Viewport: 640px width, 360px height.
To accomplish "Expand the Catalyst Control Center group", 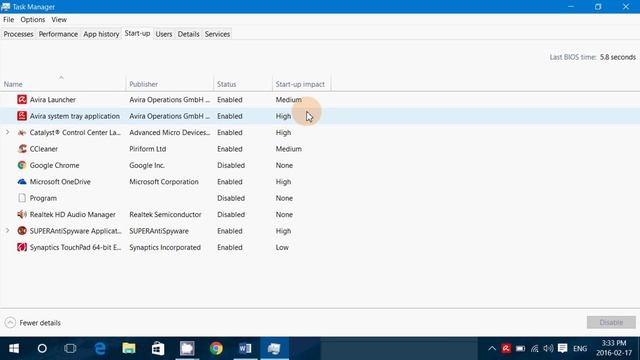I will click(x=7, y=132).
